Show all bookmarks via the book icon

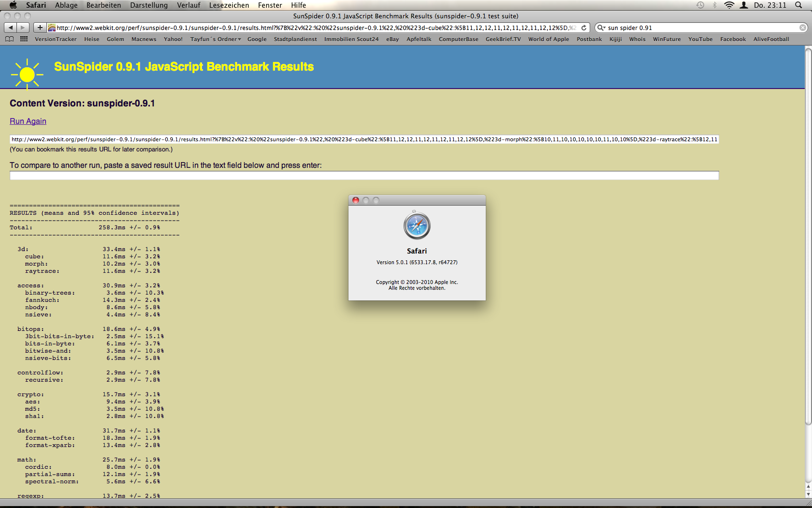10,39
